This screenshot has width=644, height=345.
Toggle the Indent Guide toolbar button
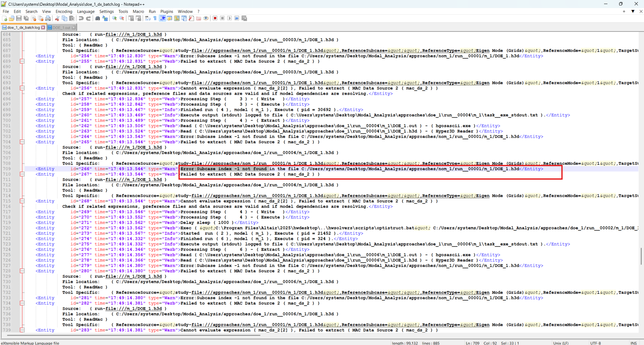(163, 18)
